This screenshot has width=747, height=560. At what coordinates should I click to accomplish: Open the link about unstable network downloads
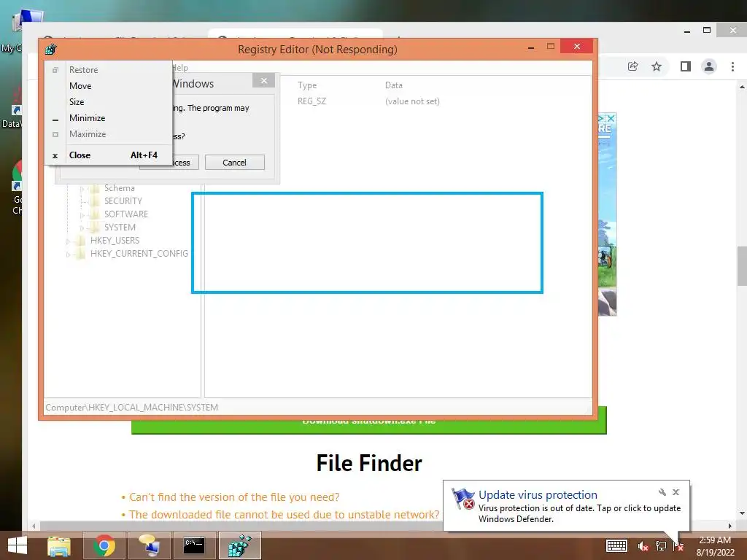tap(284, 515)
